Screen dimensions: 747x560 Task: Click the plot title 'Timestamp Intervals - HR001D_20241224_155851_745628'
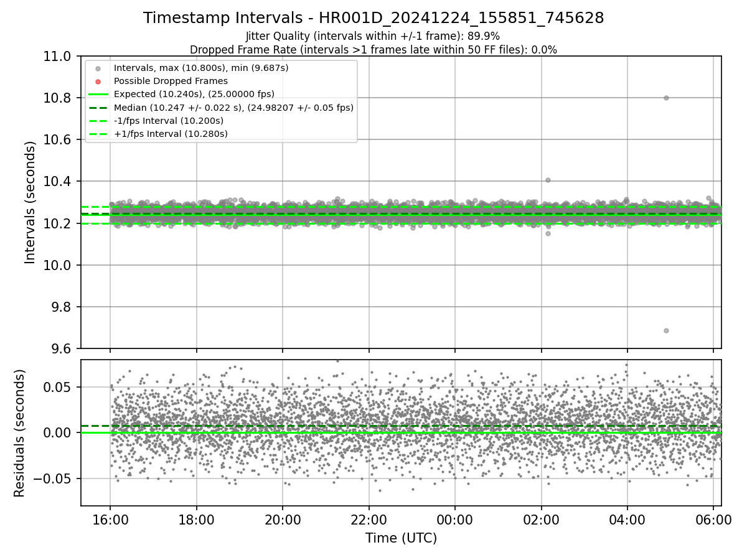tap(374, 18)
